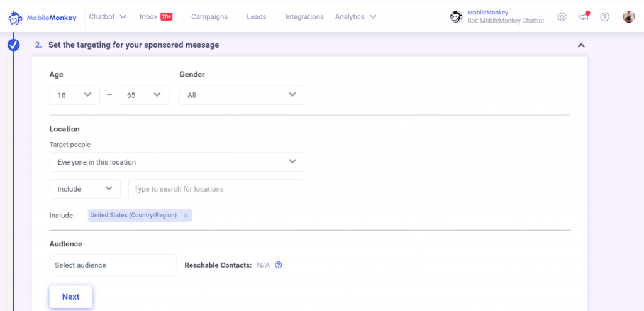Expand Everyone in this location dropdown
The width and height of the screenshot is (644, 311).
(177, 162)
